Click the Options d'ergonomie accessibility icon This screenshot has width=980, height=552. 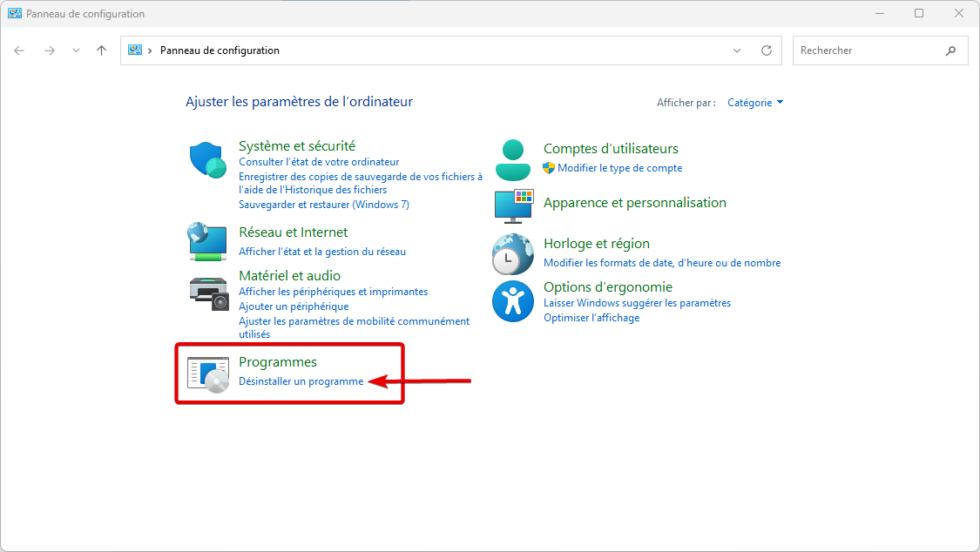tap(512, 301)
